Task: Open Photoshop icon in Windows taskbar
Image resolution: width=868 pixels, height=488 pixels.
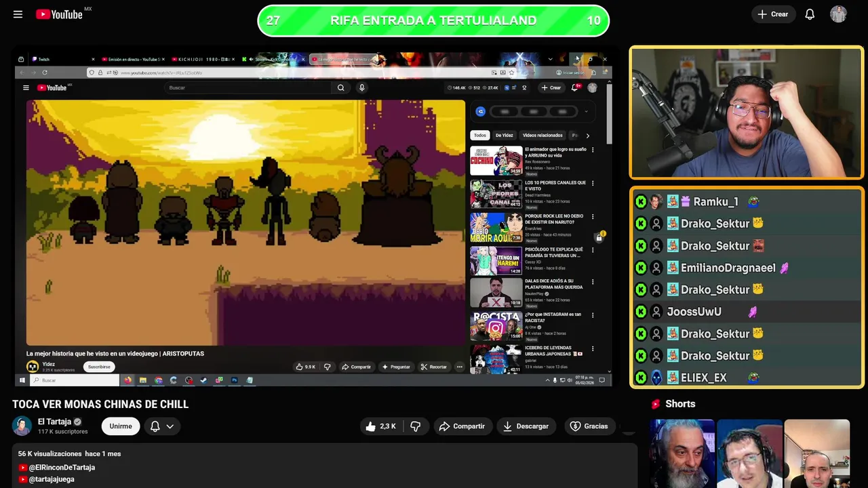Action: (234, 380)
